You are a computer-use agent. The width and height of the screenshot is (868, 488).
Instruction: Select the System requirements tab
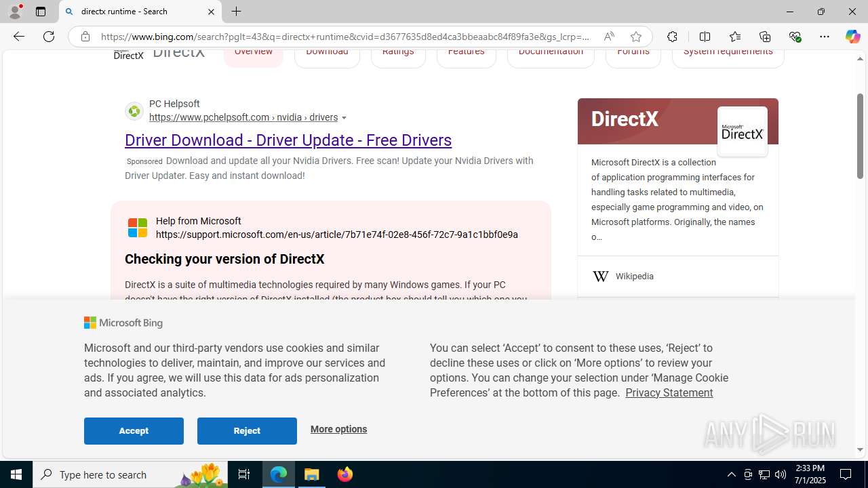point(728,56)
